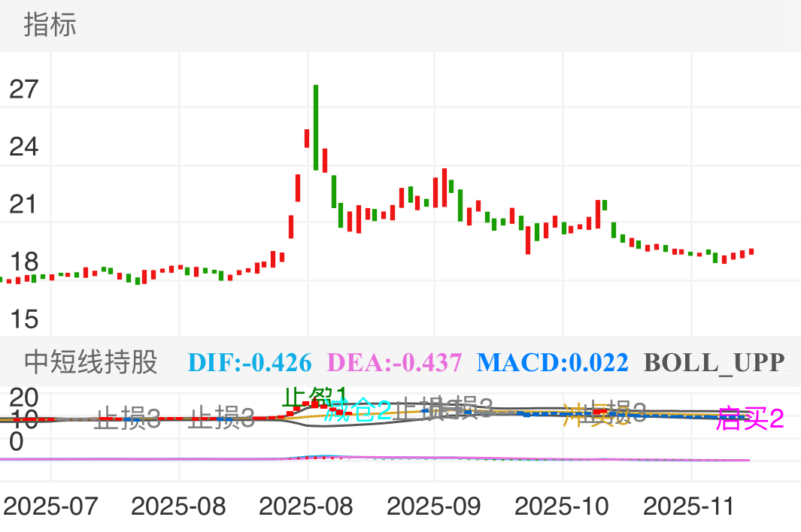This screenshot has height=532, width=801.
Task: Select the last red candle on the right
Action: (751, 252)
